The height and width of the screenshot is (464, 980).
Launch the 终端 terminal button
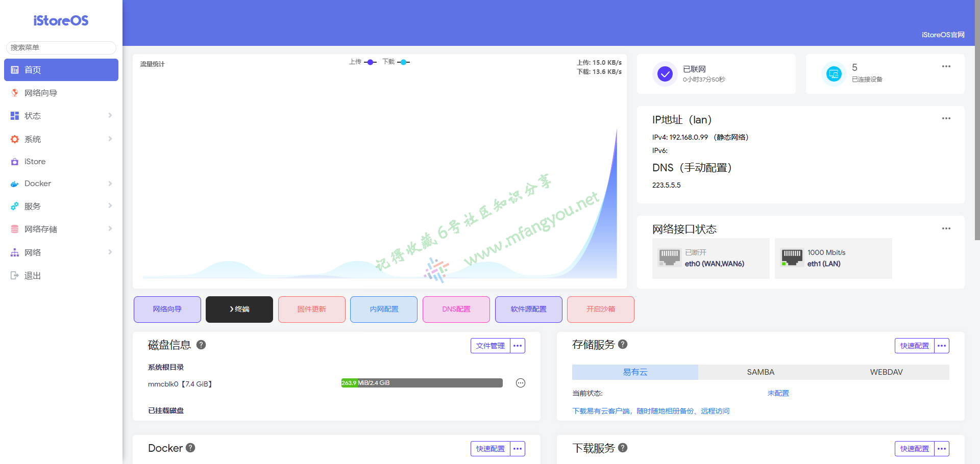[239, 310]
